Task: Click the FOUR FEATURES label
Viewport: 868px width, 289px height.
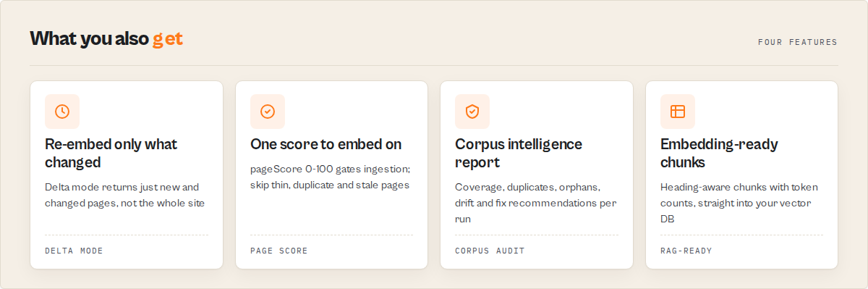Action: click(798, 42)
